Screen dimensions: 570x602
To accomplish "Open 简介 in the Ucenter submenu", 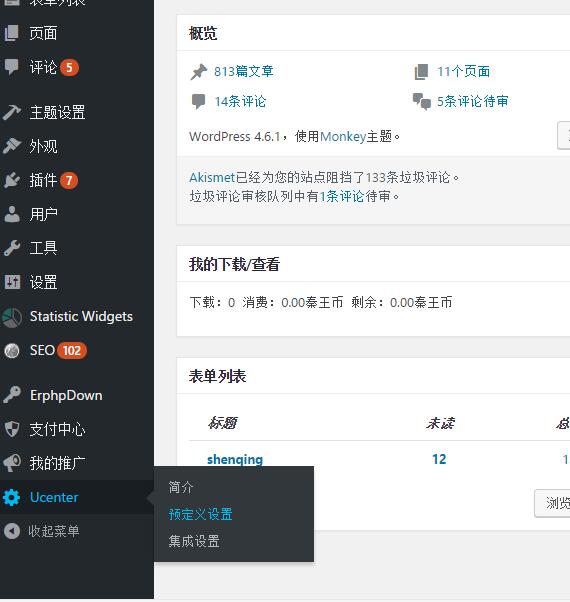I will [x=181, y=487].
